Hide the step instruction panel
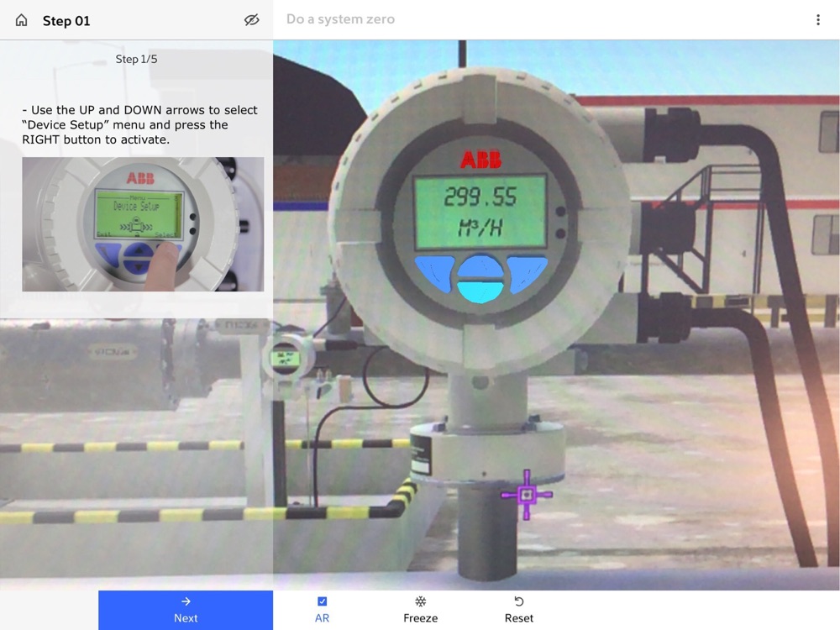This screenshot has height=630, width=840. [x=252, y=20]
